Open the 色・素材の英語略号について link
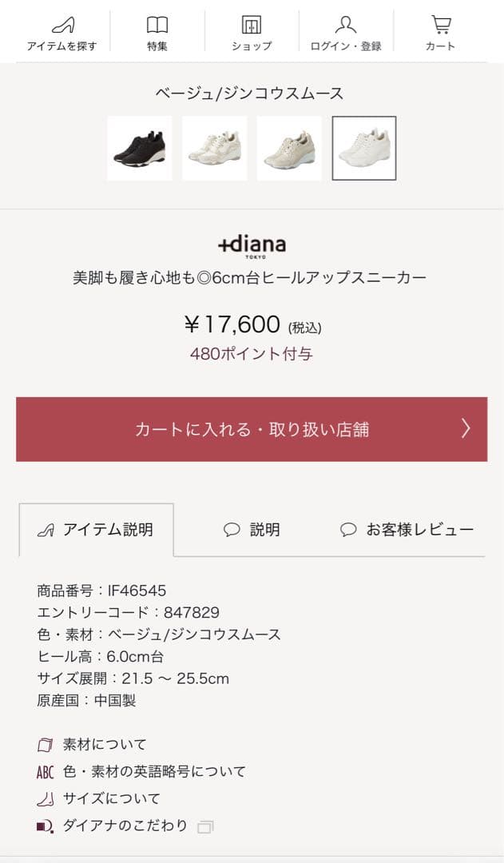 (154, 772)
